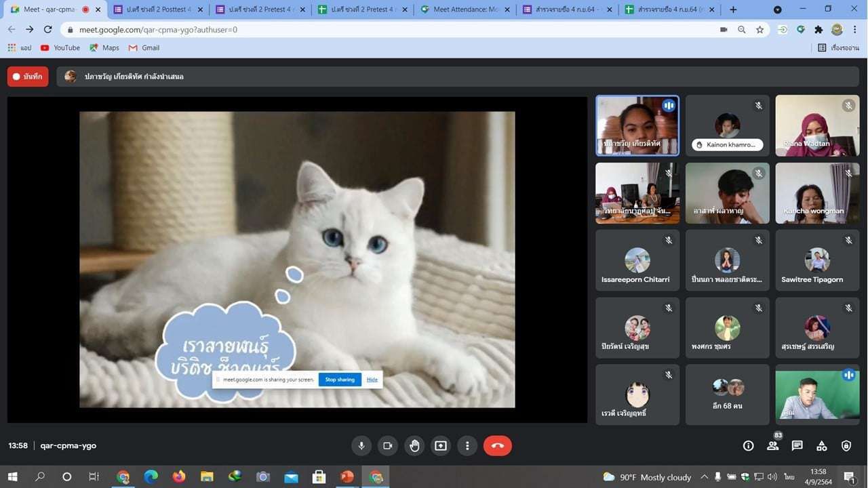Click the Stop sharing button
Viewport: 868px width, 488px height.
pyautogui.click(x=340, y=380)
